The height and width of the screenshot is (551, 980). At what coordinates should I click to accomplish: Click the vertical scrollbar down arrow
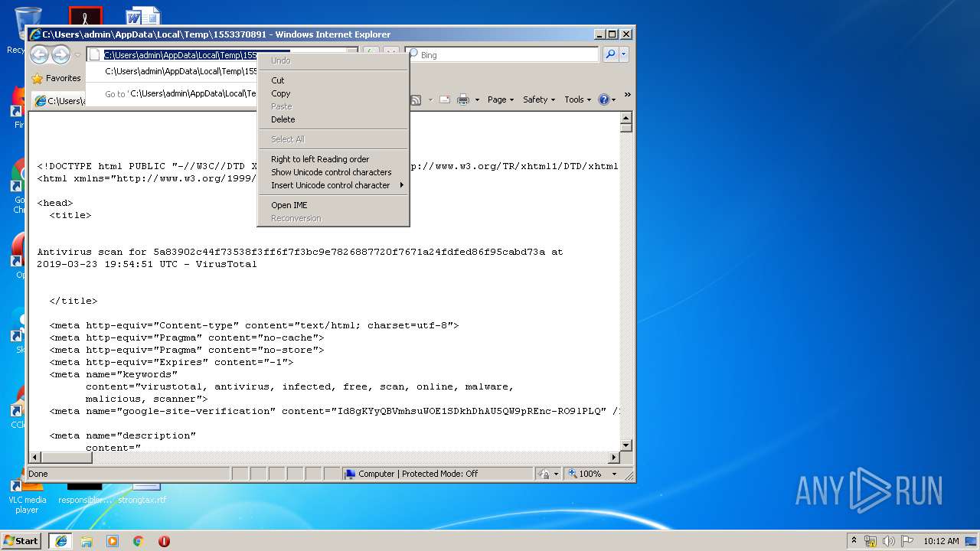pyautogui.click(x=626, y=445)
